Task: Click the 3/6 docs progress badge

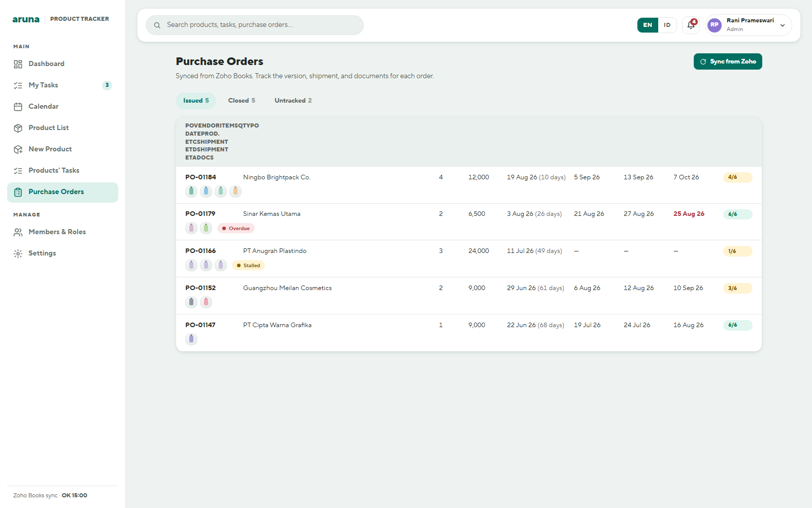Action: pos(737,289)
